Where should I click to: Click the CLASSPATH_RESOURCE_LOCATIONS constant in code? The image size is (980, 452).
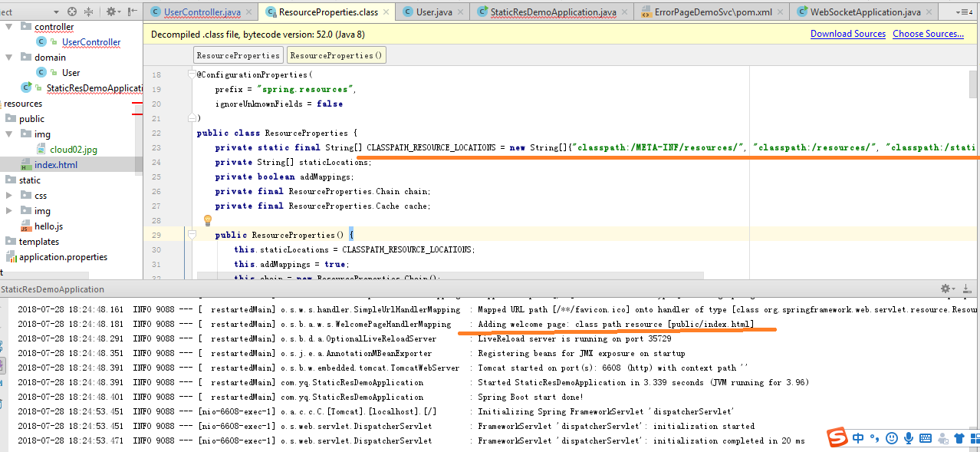pos(431,147)
